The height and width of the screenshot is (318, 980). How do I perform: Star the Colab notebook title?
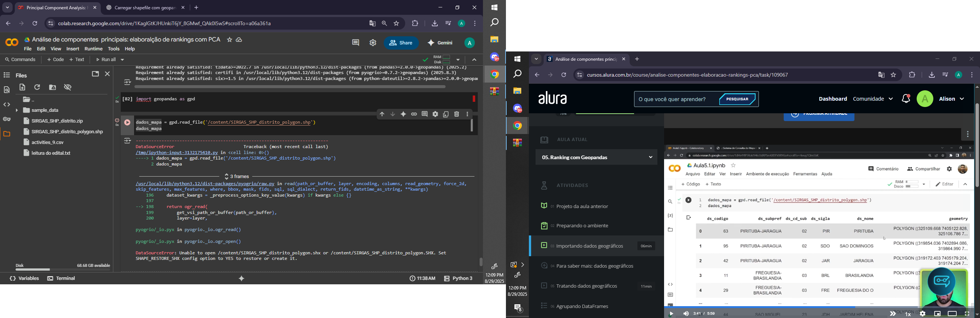point(229,40)
